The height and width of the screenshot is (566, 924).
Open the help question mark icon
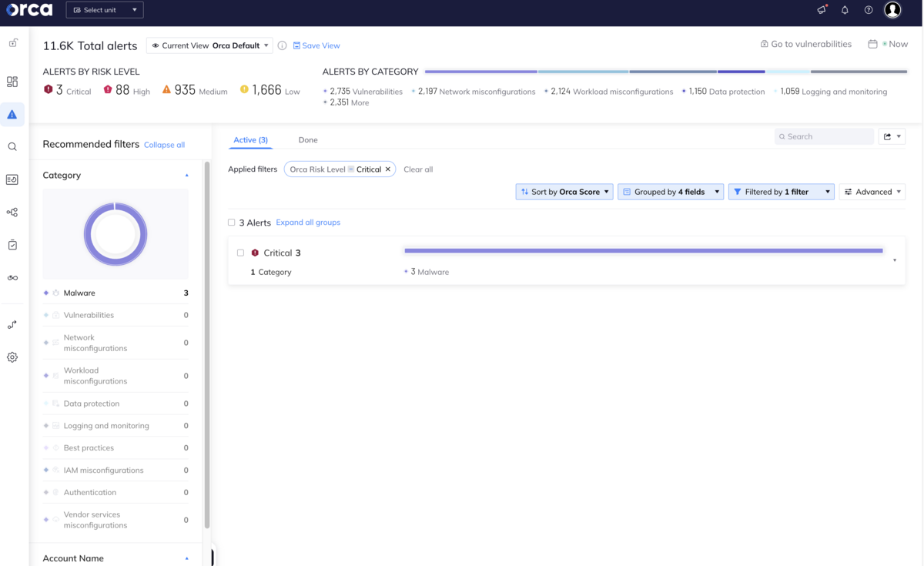pyautogui.click(x=869, y=10)
